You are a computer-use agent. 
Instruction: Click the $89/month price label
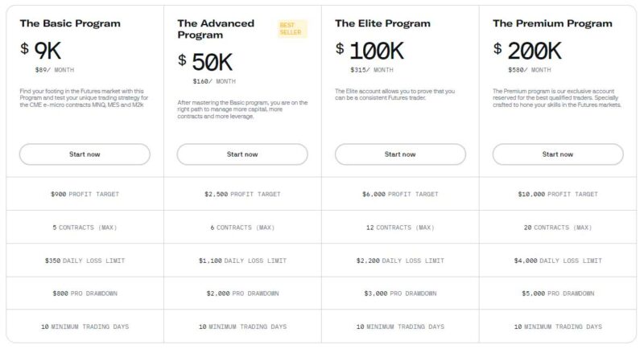point(55,70)
